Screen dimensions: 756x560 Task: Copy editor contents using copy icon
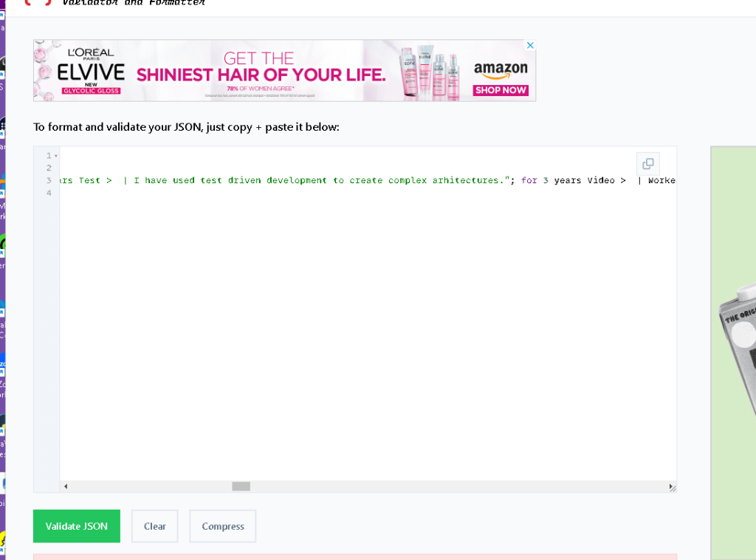pos(648,163)
